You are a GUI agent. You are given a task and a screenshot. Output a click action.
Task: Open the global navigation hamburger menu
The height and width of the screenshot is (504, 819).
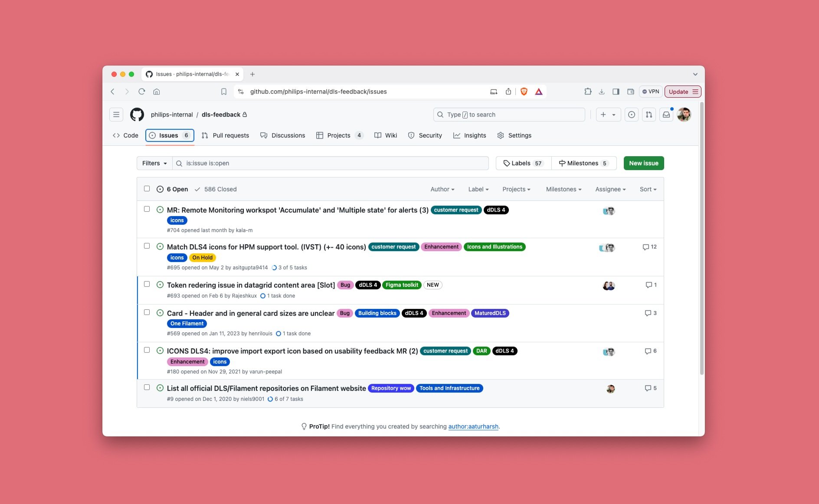[x=116, y=115]
